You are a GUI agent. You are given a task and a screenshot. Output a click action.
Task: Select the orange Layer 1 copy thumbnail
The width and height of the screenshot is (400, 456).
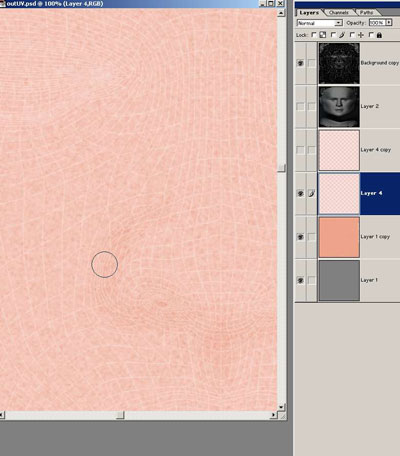(339, 237)
